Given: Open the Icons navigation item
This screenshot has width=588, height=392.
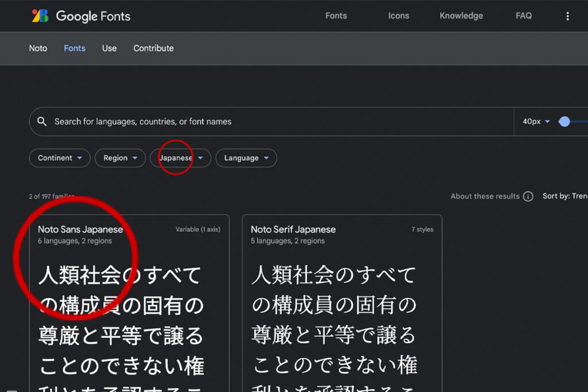Looking at the screenshot, I should [399, 15].
